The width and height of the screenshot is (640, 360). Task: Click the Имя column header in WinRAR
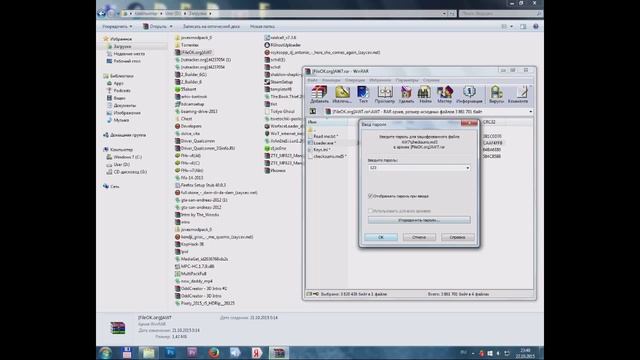click(x=327, y=122)
